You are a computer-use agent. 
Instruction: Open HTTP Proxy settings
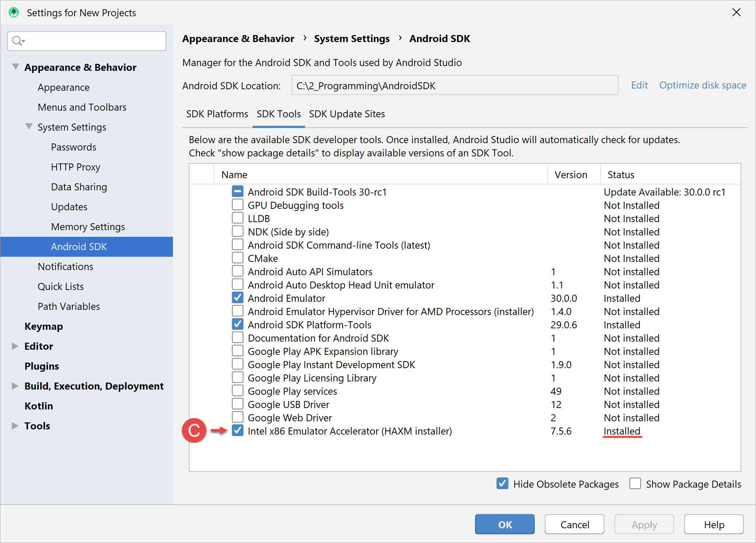[x=76, y=167]
